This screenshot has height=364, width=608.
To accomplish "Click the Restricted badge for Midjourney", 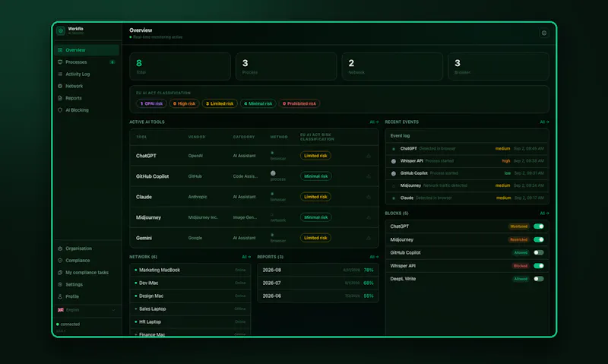I will tap(519, 239).
